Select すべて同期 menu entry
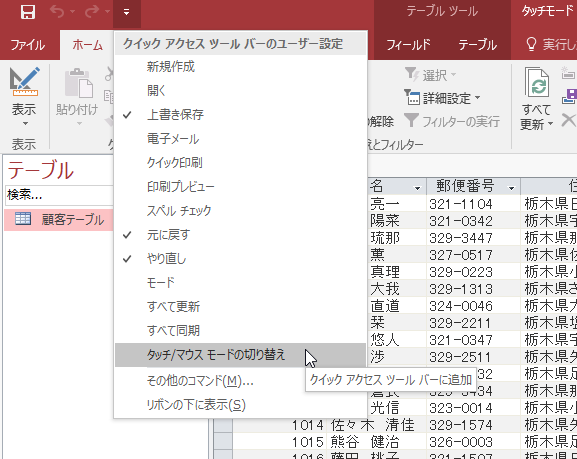The image size is (577, 459). pyautogui.click(x=241, y=331)
